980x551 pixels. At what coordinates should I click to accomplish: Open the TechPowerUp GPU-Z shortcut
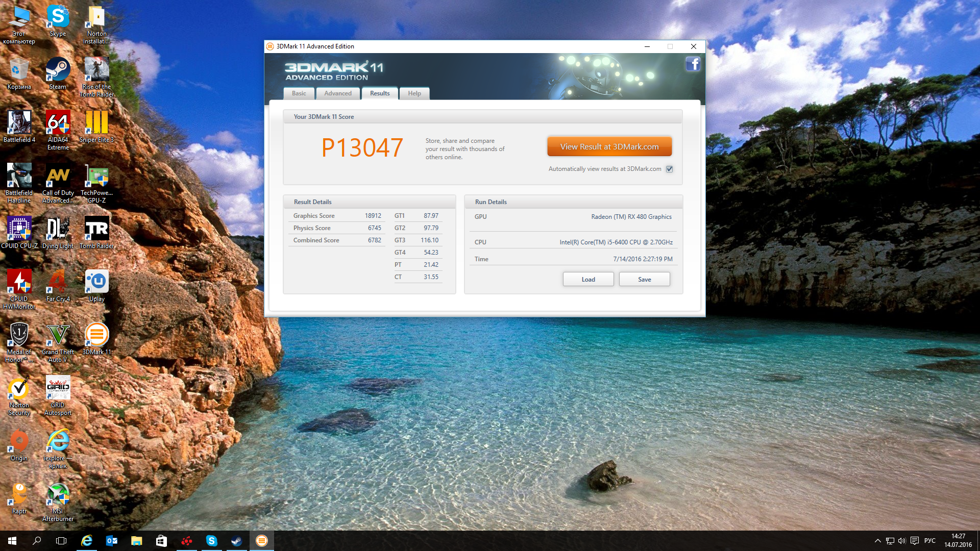(x=96, y=177)
